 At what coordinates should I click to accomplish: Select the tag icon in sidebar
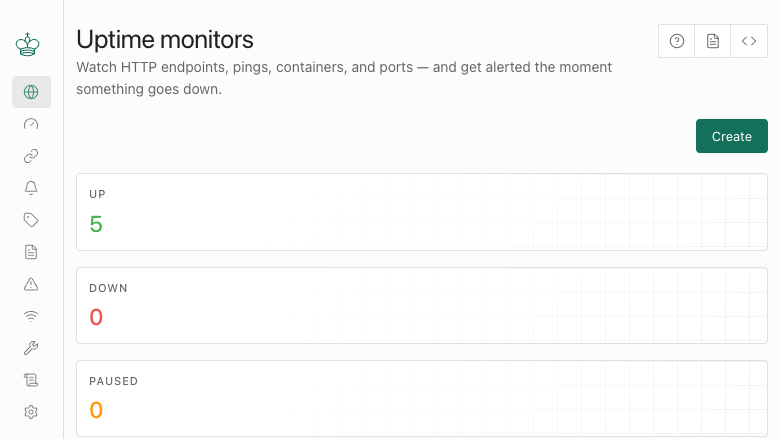point(31,220)
